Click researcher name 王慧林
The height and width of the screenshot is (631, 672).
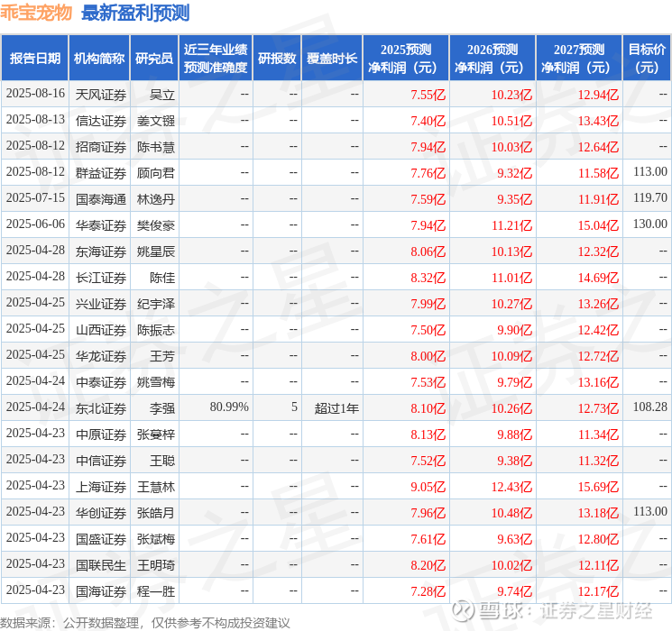[x=155, y=487]
